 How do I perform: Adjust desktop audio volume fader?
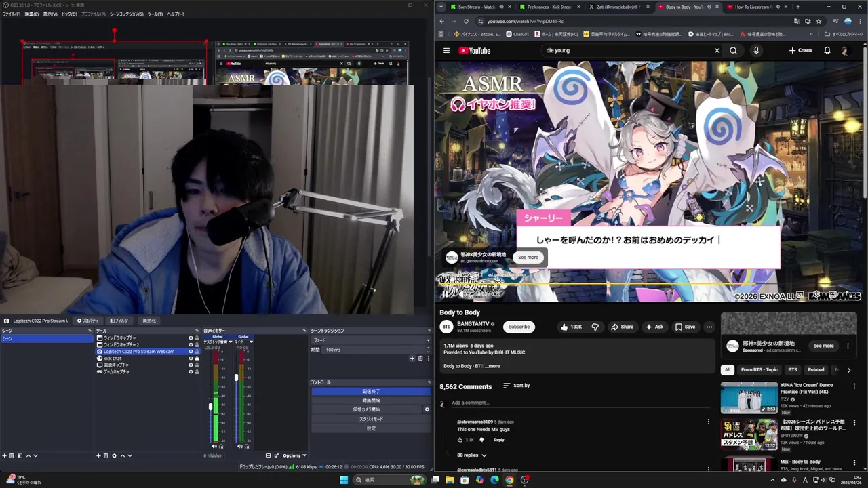click(x=210, y=406)
